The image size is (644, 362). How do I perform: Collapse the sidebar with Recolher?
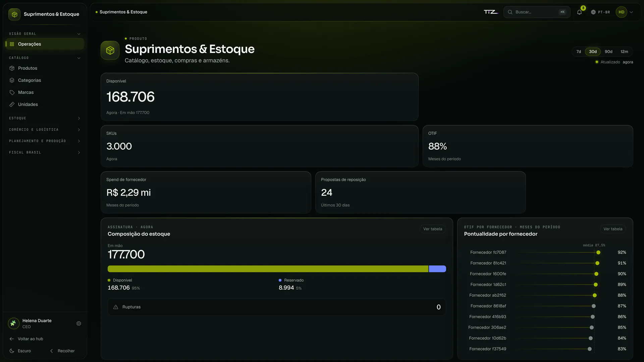pos(62,351)
